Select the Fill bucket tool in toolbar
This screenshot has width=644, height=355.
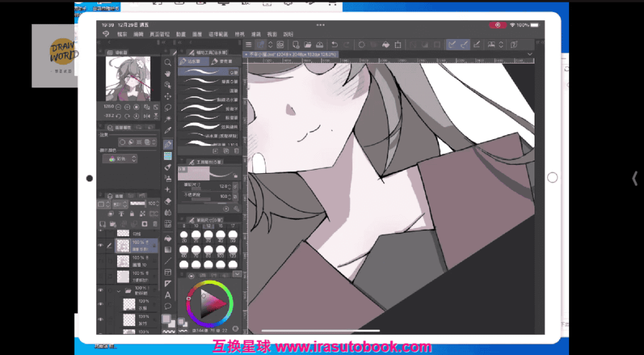click(167, 239)
